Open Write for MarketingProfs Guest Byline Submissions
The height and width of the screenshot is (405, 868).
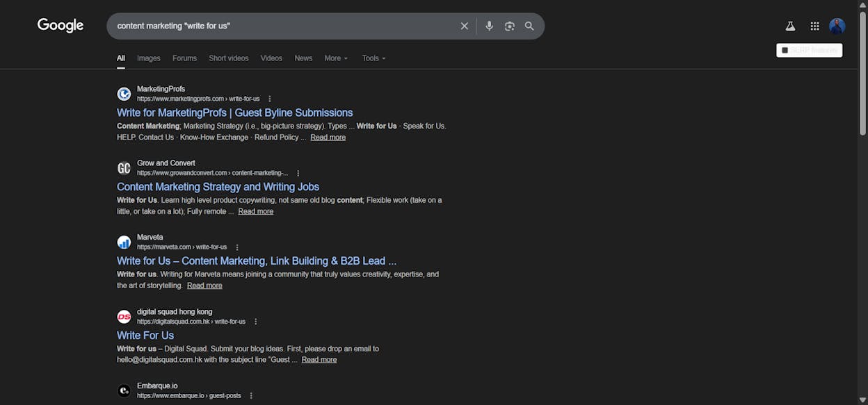[234, 113]
